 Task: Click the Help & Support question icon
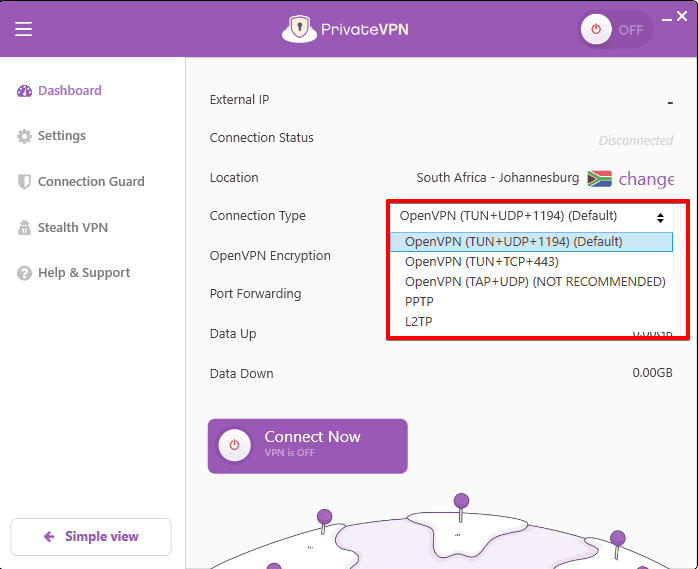click(x=25, y=273)
